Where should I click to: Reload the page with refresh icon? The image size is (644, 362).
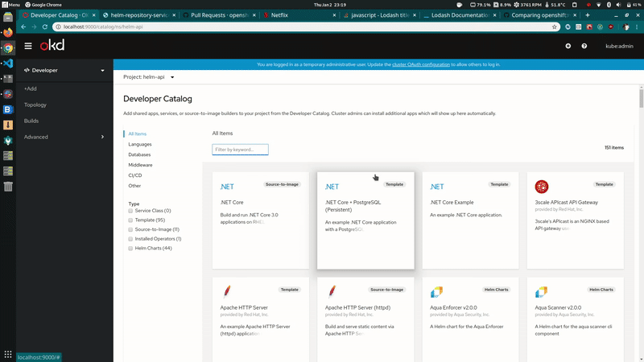pyautogui.click(x=45, y=27)
